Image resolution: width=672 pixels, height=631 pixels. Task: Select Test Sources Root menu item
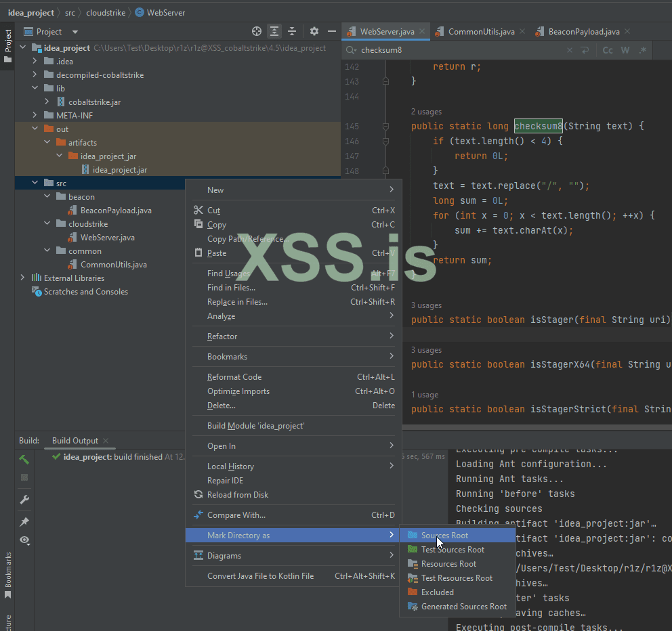pos(453,550)
